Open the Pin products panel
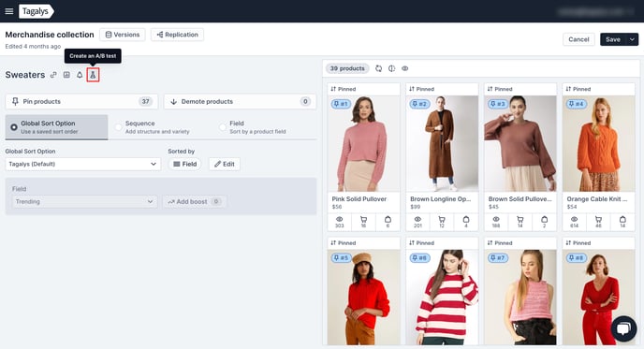The width and height of the screenshot is (644, 349). pos(81,101)
